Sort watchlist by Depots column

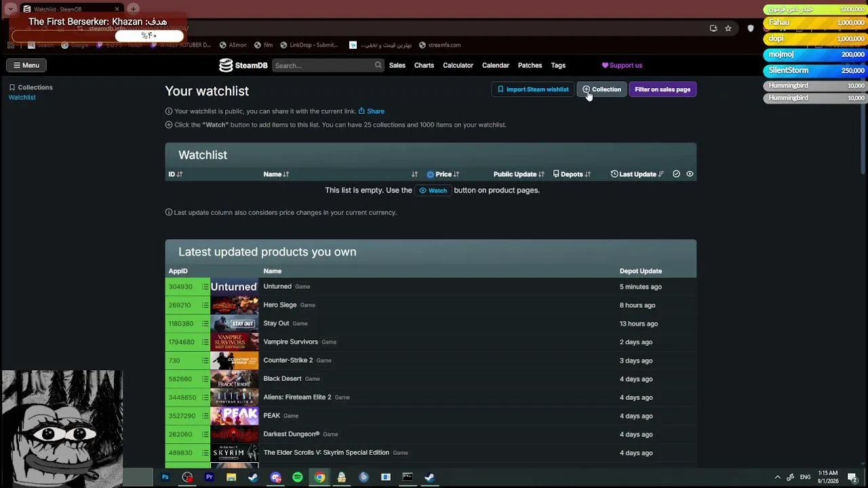click(x=572, y=174)
